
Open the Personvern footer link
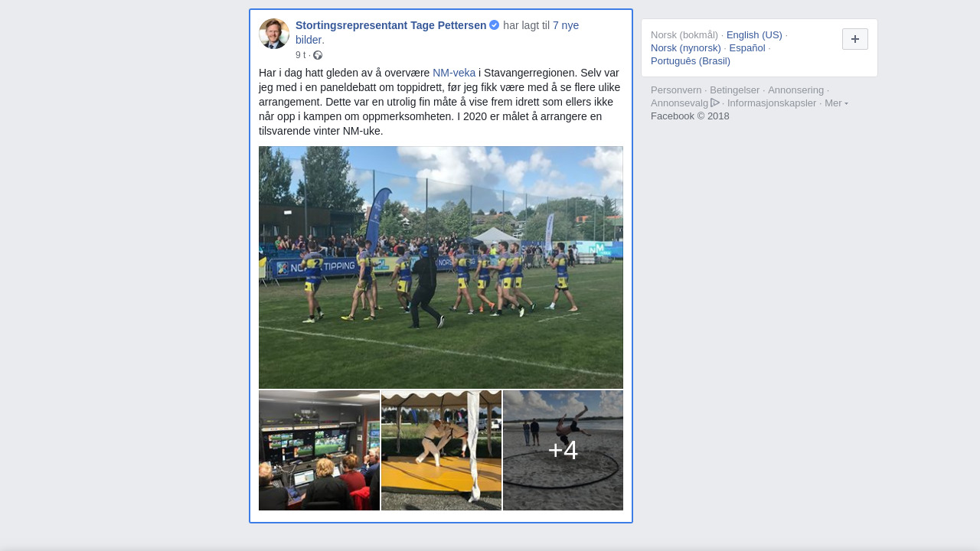tap(676, 90)
